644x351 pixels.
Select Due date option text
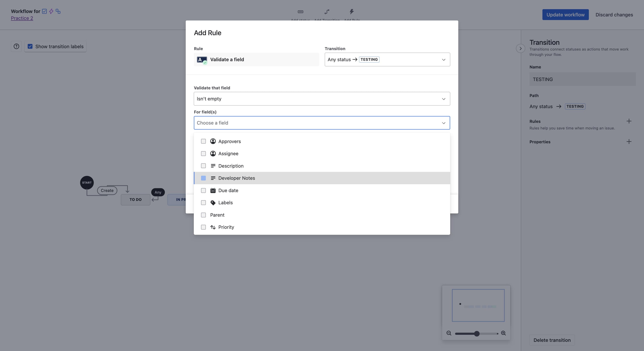(228, 190)
